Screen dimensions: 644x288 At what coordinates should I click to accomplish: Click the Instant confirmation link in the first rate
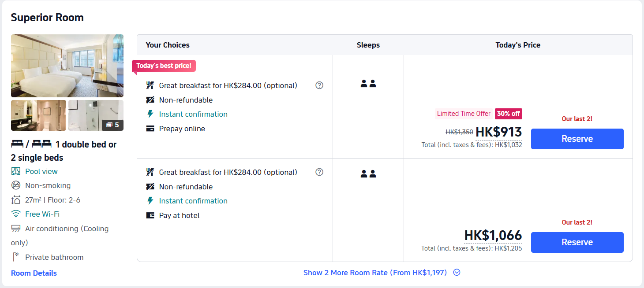click(193, 114)
